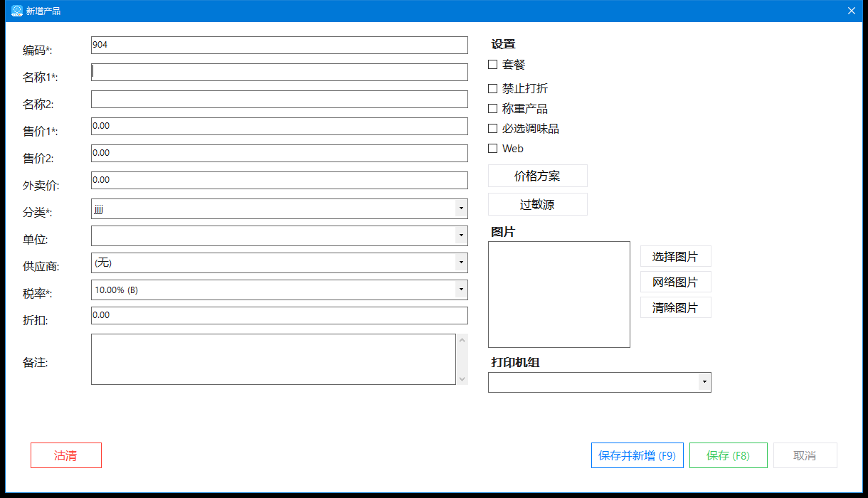Click inside the 备注 text area
Screen dimensions: 868x498
tap(273, 359)
